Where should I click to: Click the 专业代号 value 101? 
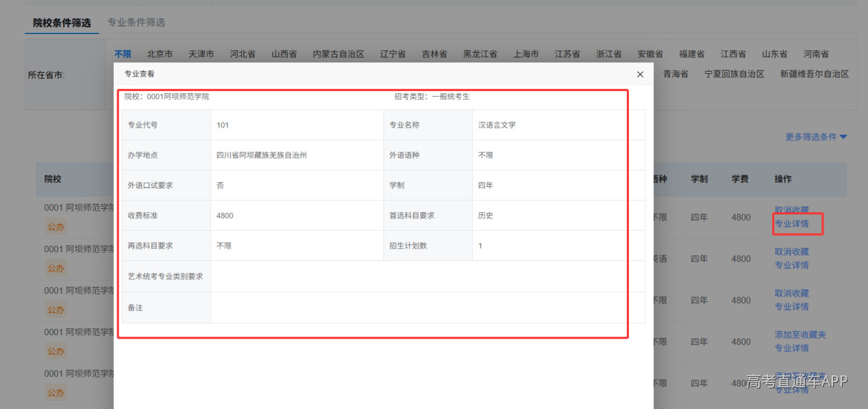223,125
